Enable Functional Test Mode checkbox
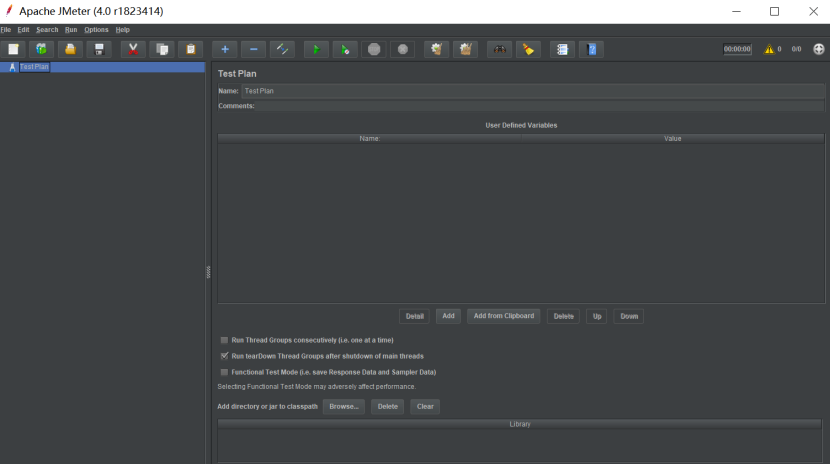Viewport: 831px width, 464px height. point(224,372)
